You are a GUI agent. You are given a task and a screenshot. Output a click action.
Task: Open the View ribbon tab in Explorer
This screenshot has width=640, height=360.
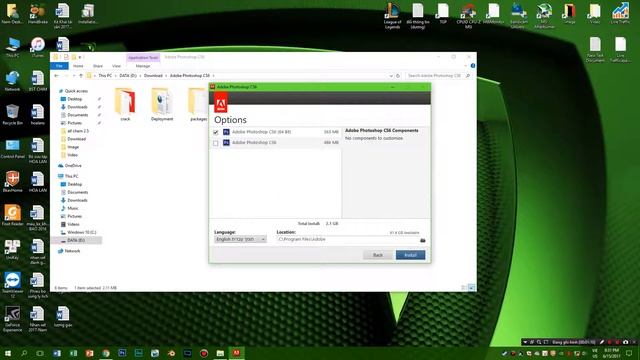tap(116, 66)
